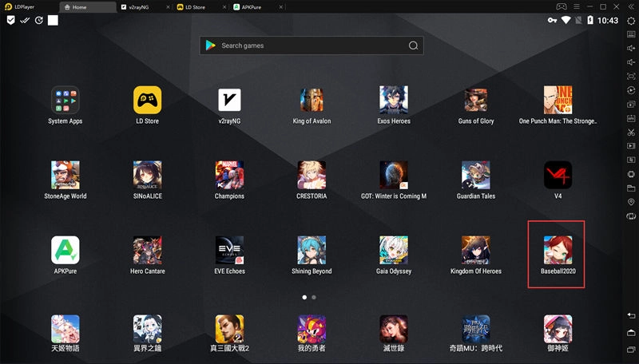Image resolution: width=639 pixels, height=364 pixels.
Task: Click the scissors screenshot tool in sidebar
Action: tap(631, 132)
